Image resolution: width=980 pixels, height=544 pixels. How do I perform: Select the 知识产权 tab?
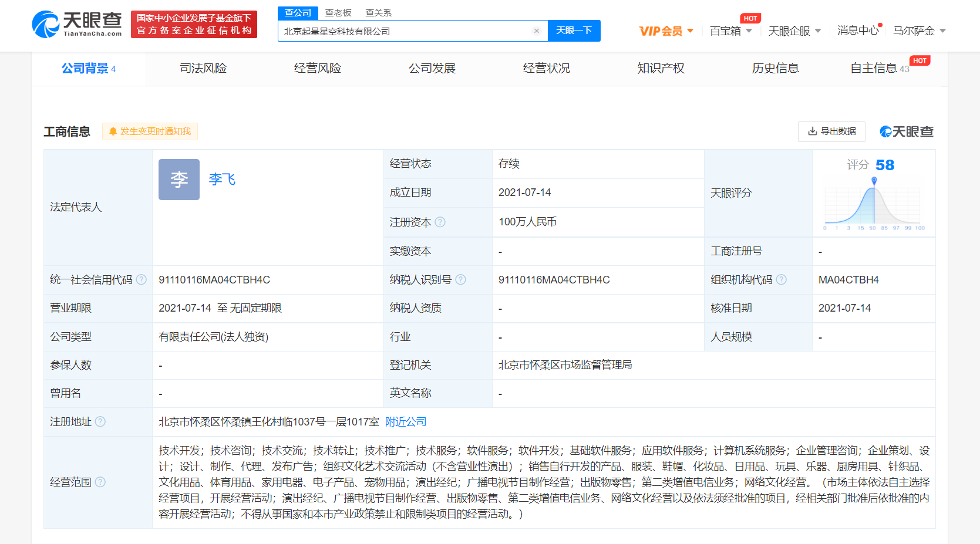coord(661,69)
